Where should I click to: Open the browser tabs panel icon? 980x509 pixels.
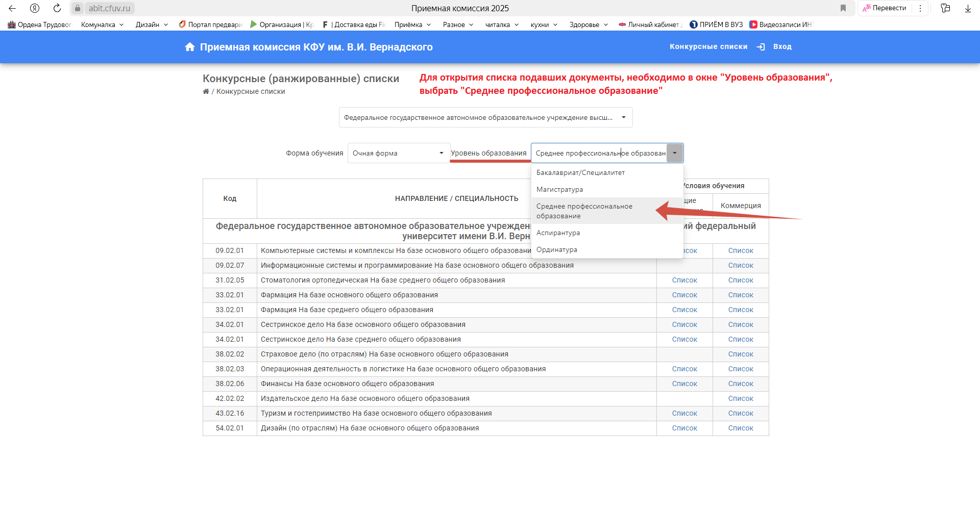(x=945, y=8)
